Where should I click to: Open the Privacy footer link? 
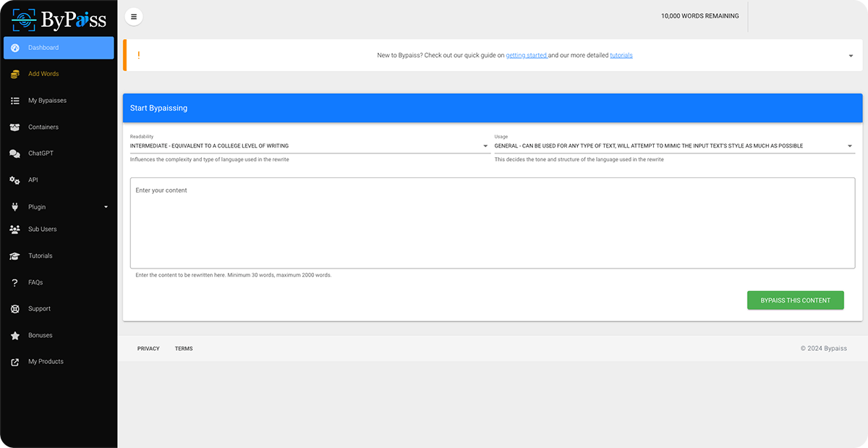(148, 349)
